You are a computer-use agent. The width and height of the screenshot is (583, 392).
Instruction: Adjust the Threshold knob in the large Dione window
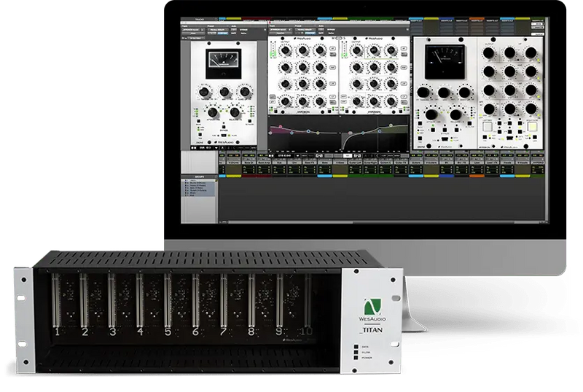pyautogui.click(x=423, y=93)
